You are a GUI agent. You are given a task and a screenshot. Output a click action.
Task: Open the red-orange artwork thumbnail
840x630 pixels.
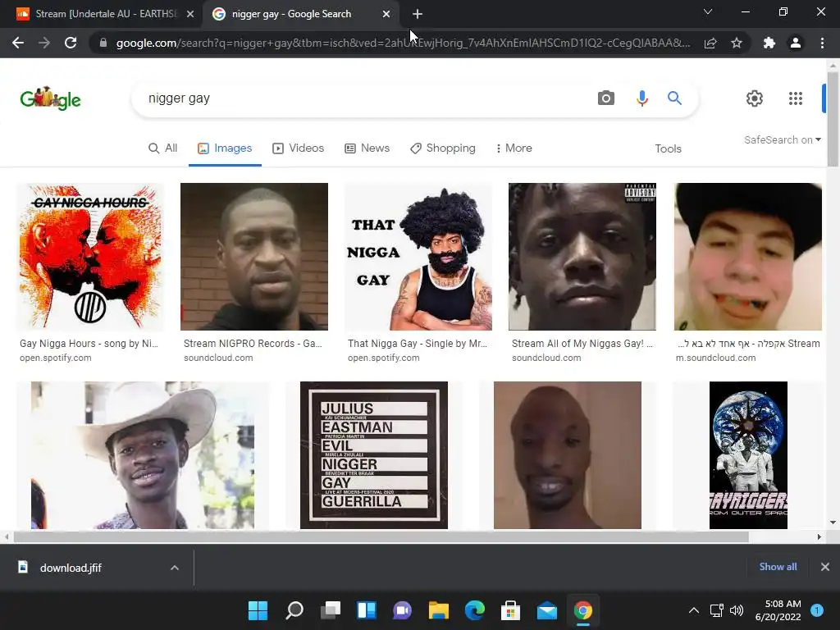pyautogui.click(x=90, y=257)
